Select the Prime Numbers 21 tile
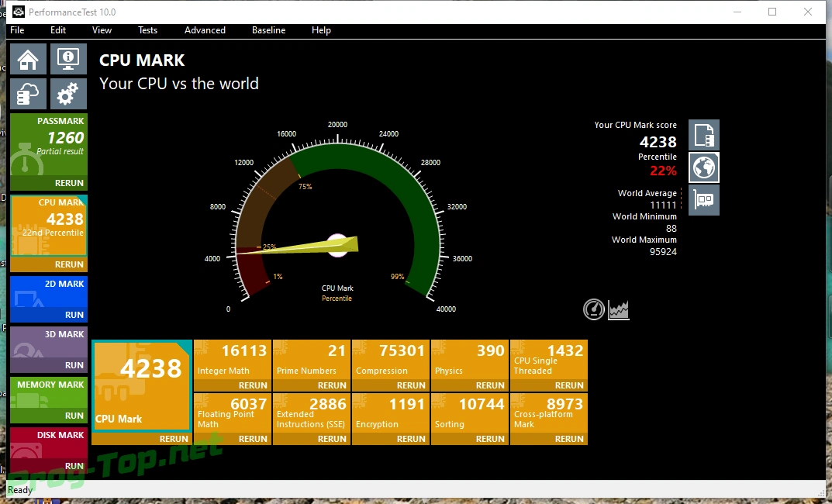This screenshot has width=832, height=504. click(x=312, y=360)
